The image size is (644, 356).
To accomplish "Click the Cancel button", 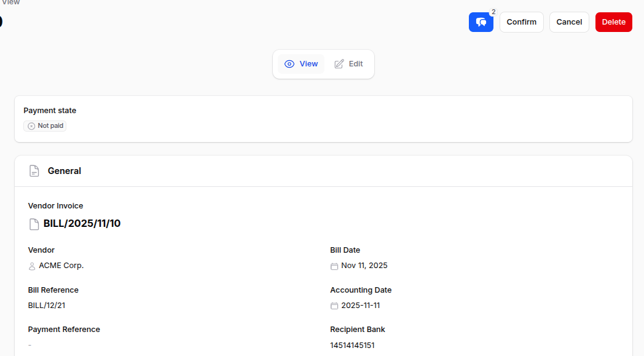I will 569,22.
